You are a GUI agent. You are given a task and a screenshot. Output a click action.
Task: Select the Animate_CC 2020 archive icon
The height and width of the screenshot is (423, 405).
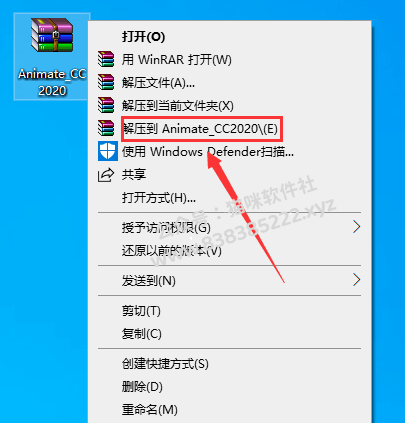pyautogui.click(x=52, y=35)
